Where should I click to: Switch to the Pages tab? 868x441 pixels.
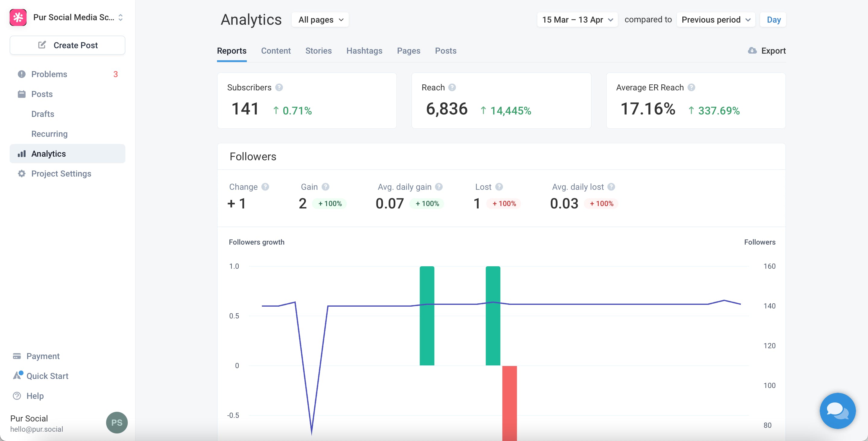409,51
